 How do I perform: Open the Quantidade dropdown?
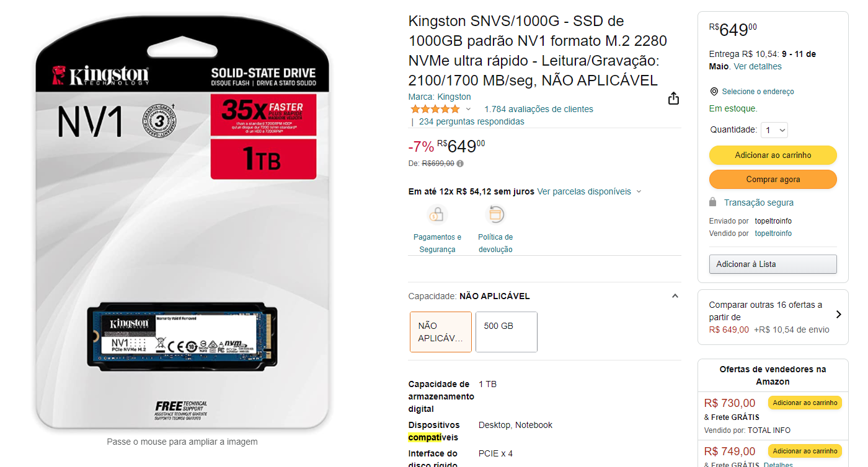pos(774,130)
